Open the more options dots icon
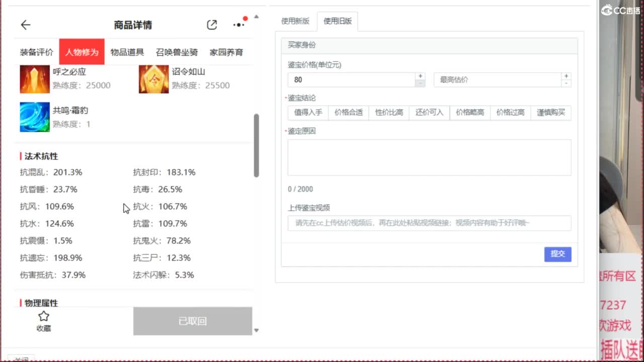644x362 pixels. pyautogui.click(x=238, y=25)
